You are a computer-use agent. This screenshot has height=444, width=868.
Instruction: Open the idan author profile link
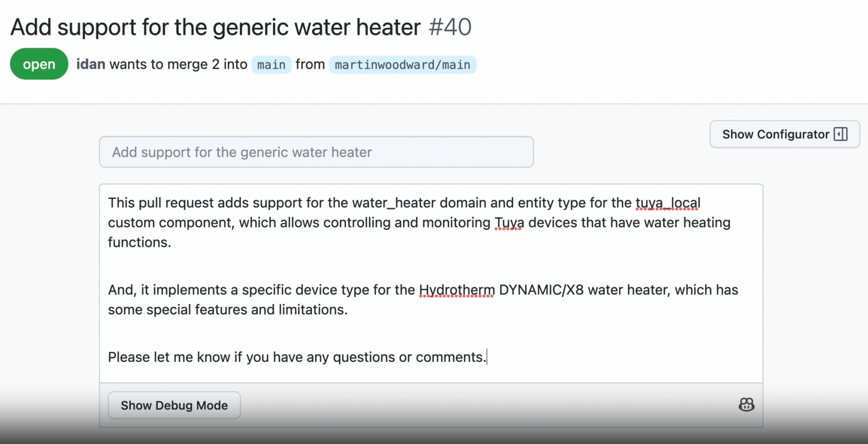pos(91,64)
